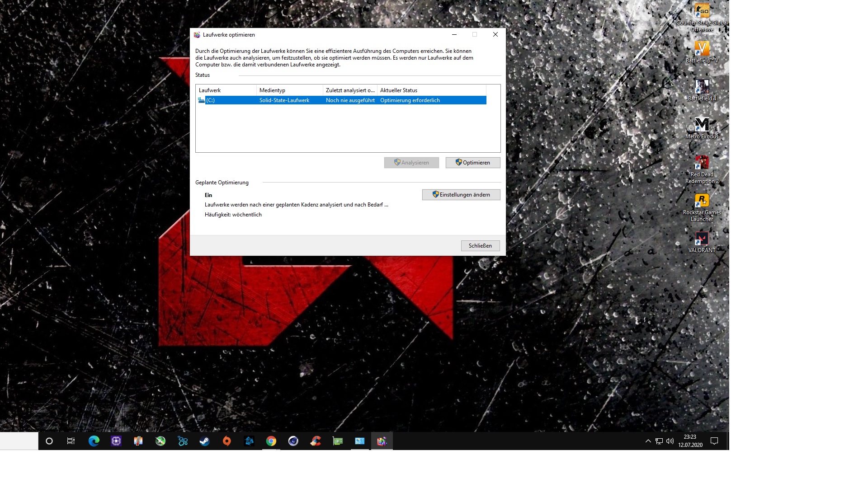Screen dimensions: 868x488
Task: Select the (C:) drive row
Action: [341, 100]
